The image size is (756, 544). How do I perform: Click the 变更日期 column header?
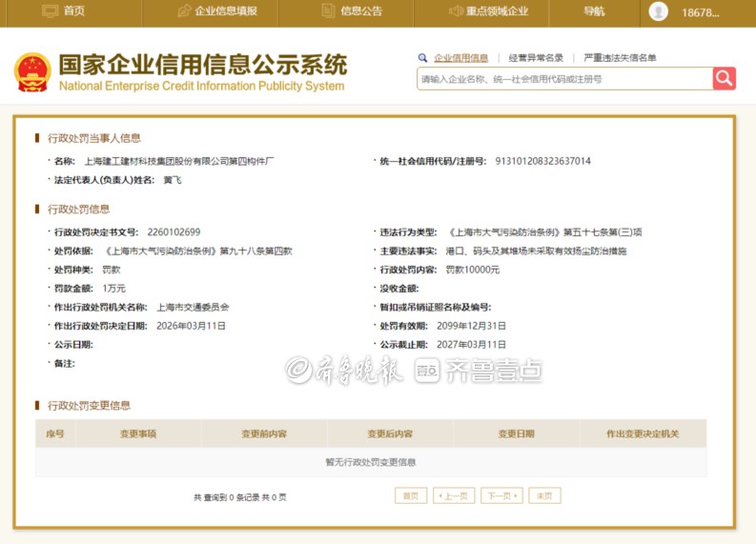click(x=516, y=433)
